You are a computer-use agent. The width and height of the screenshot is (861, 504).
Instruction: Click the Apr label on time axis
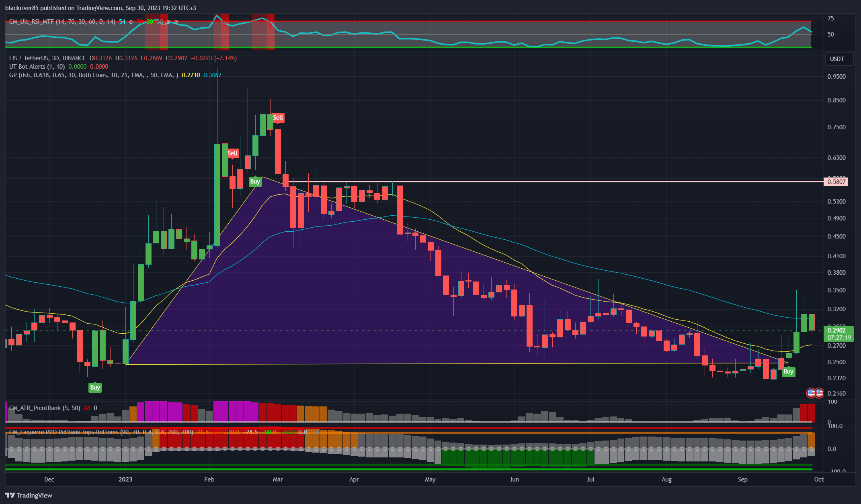tap(354, 480)
